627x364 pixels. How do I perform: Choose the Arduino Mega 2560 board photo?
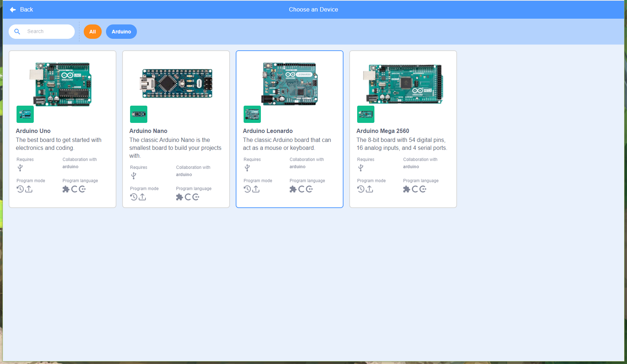point(403,84)
